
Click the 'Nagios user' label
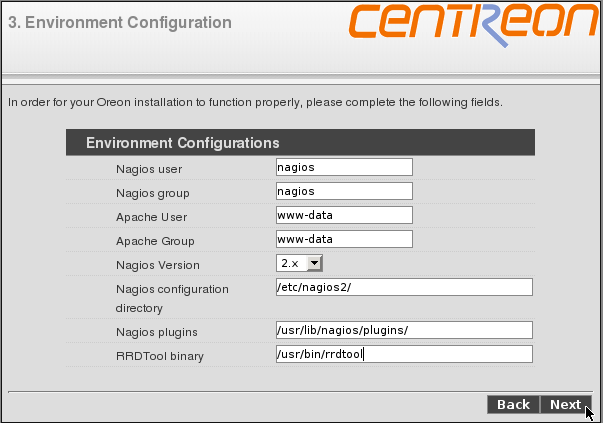149,169
